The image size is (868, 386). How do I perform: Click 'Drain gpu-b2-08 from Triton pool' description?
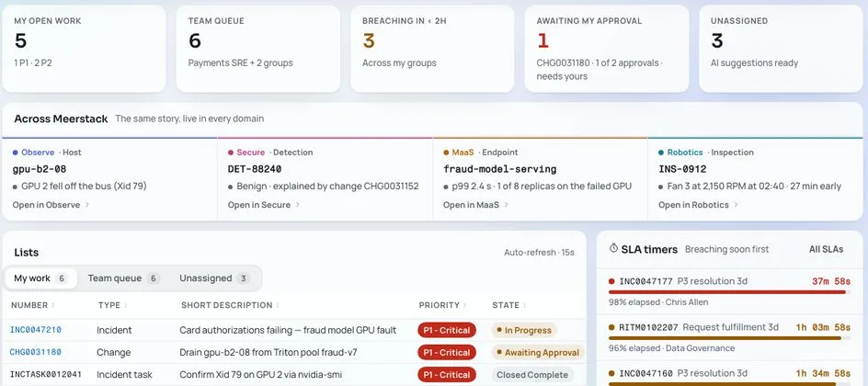point(268,353)
